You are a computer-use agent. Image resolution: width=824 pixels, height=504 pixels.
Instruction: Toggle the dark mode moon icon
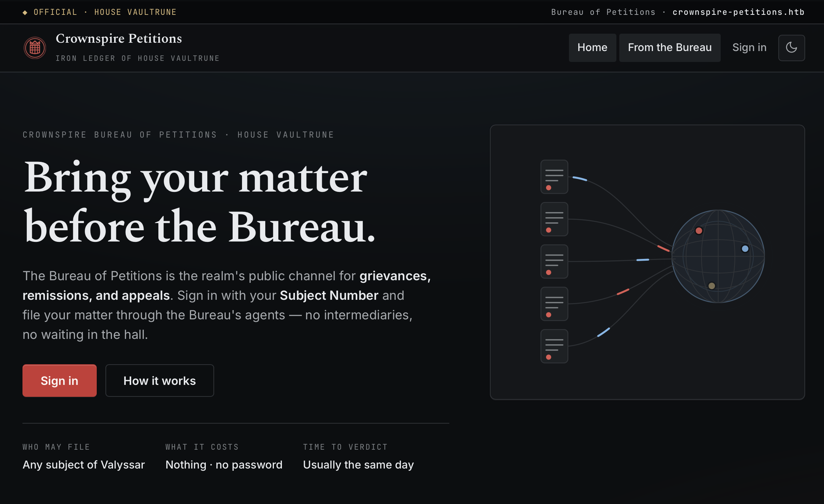(791, 48)
